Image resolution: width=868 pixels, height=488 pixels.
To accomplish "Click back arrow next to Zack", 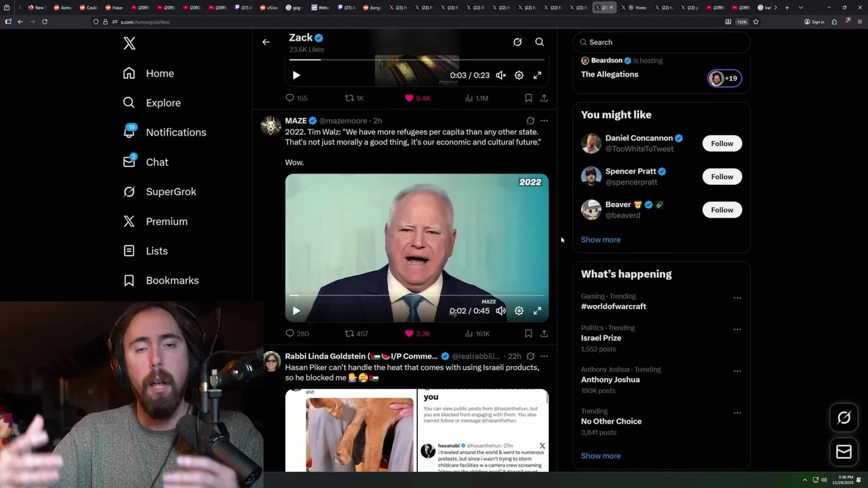I will [266, 42].
